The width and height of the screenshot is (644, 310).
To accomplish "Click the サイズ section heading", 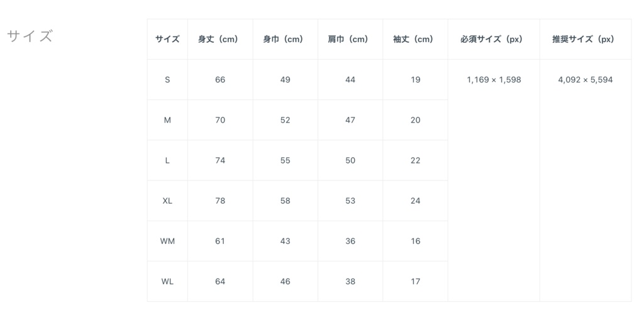I will (30, 36).
